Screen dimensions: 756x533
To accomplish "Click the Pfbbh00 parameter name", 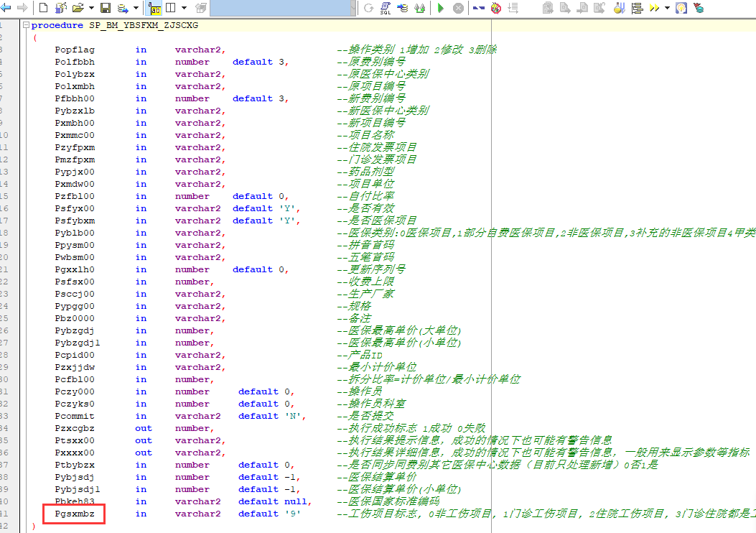I will point(75,98).
